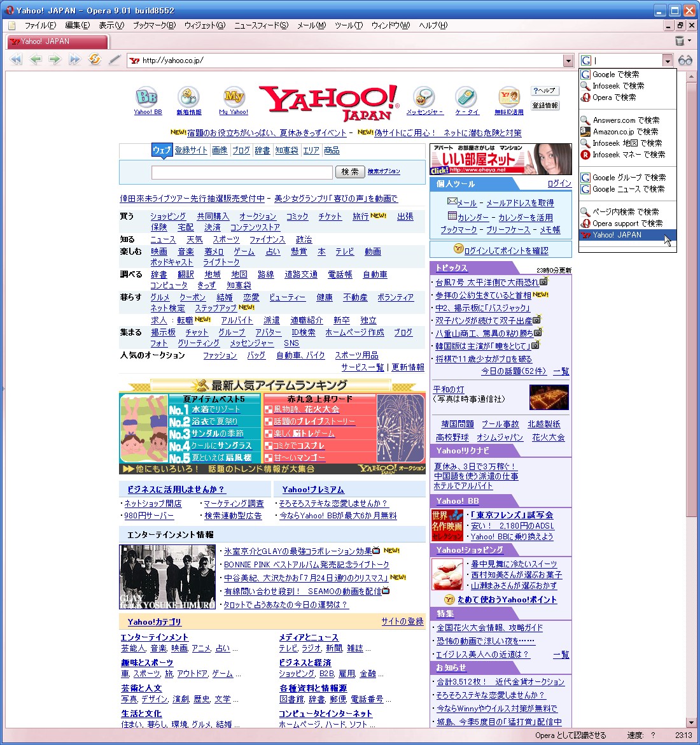Select Yahoo! JAPAN in search engine list

coord(627,235)
